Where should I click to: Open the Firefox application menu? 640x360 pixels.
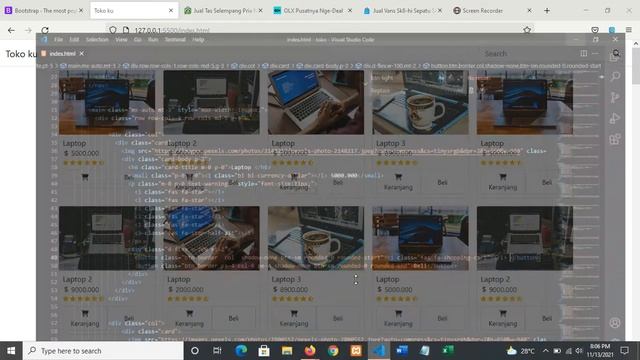click(629, 30)
